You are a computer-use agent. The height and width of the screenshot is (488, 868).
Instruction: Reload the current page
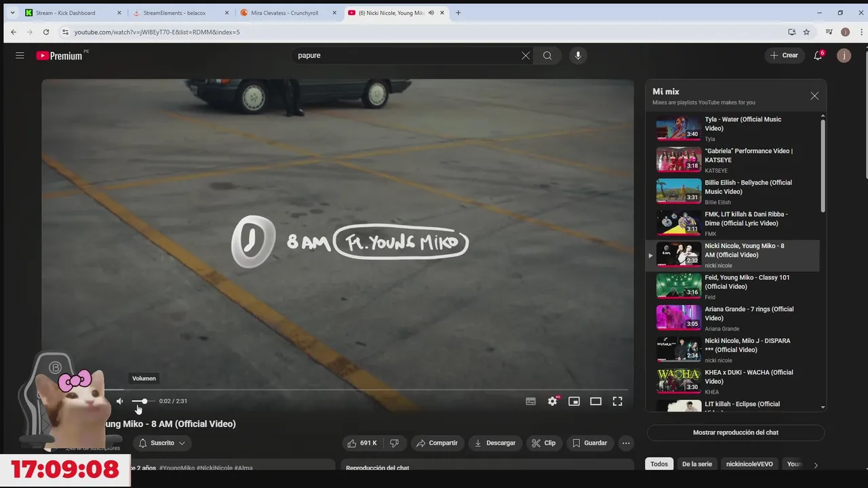click(x=46, y=32)
